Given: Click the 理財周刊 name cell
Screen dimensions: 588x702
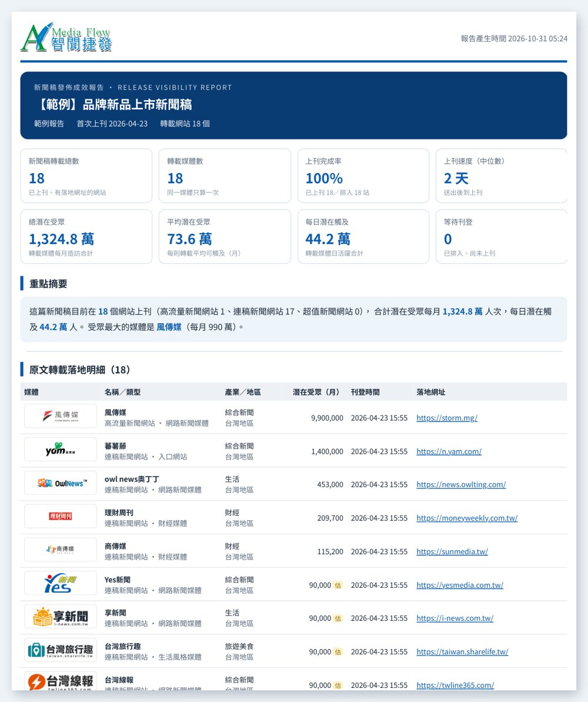Looking at the screenshot, I should pos(119,513).
